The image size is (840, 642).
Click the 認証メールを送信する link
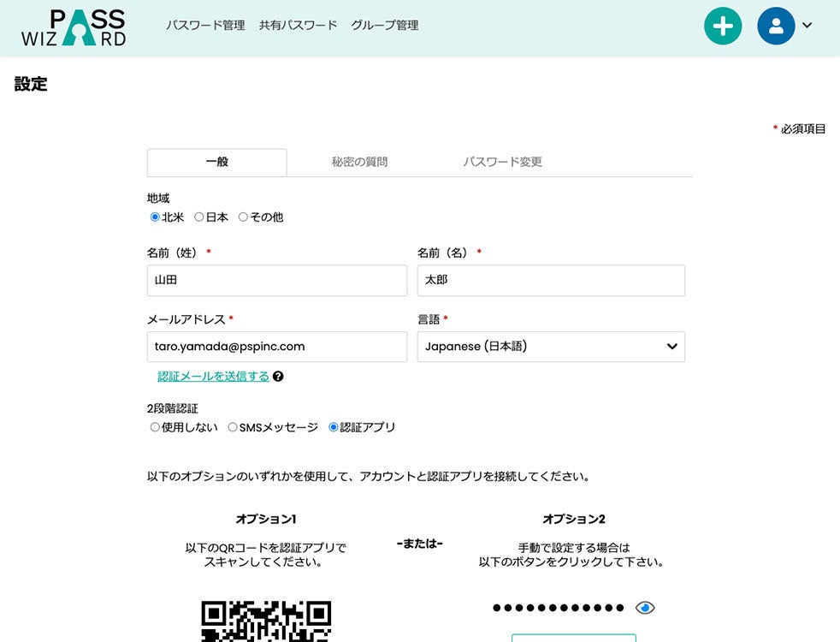pos(213,376)
